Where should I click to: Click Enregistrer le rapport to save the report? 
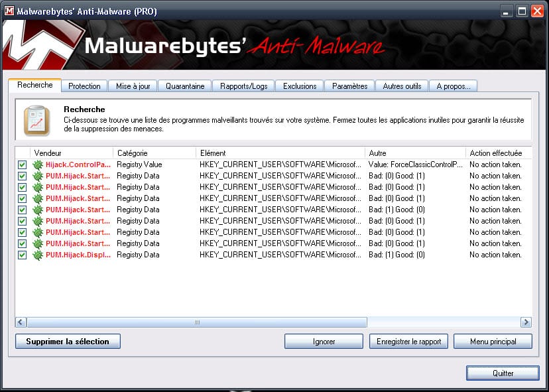pyautogui.click(x=408, y=342)
